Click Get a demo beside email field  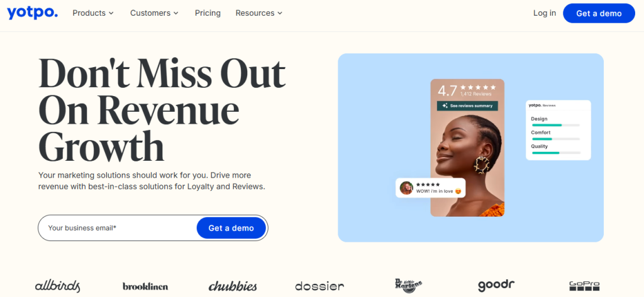click(x=231, y=228)
